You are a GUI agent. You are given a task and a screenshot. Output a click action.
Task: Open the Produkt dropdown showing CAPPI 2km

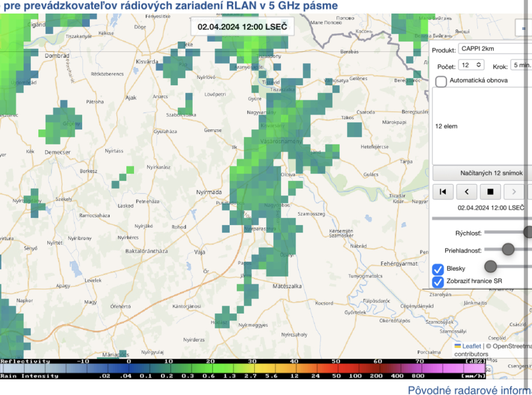[495, 50]
